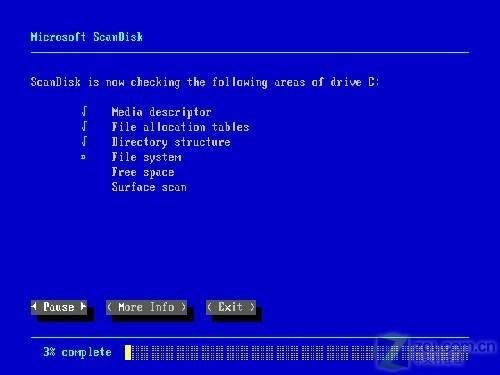The height and width of the screenshot is (375, 500).
Task: Select the Directory structure entry
Action: pos(171,142)
